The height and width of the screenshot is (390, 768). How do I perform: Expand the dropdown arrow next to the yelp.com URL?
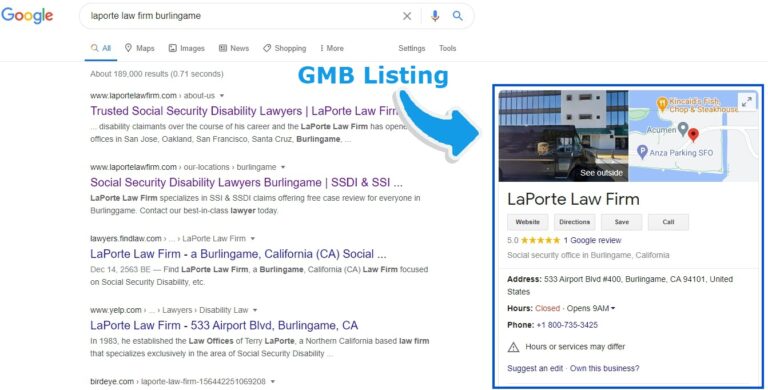coord(255,310)
